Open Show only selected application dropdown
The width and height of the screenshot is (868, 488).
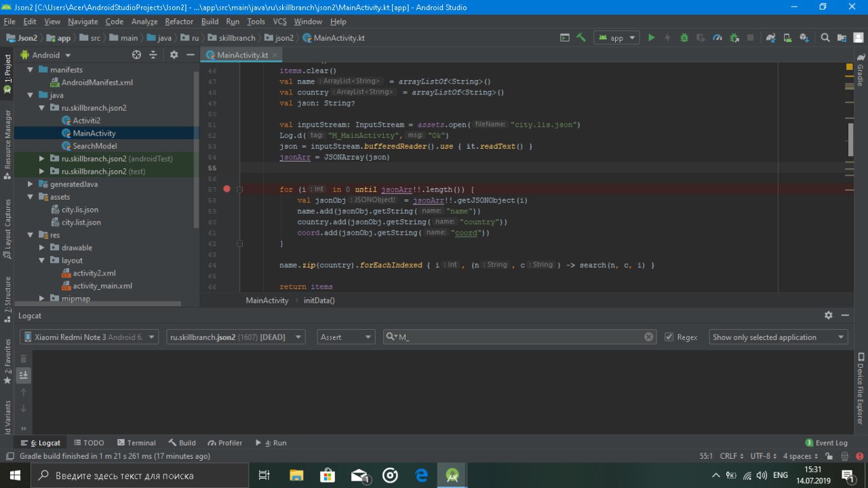tap(779, 337)
